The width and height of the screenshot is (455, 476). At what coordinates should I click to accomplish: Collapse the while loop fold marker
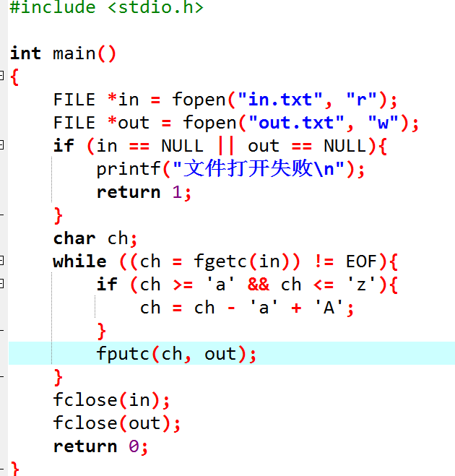coord(1,261)
